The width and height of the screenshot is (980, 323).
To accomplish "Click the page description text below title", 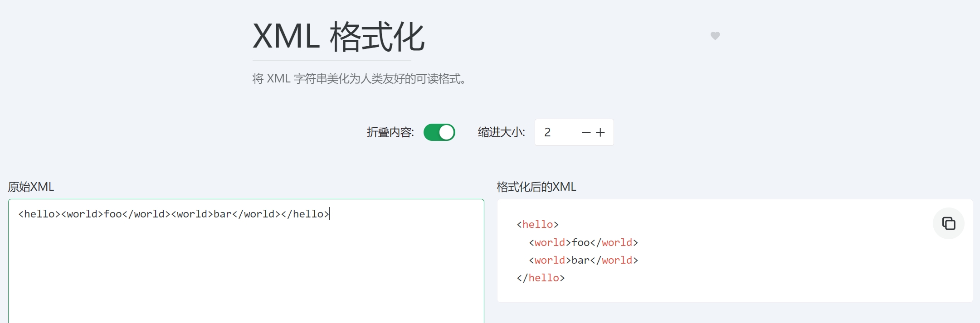I will tap(360, 79).
